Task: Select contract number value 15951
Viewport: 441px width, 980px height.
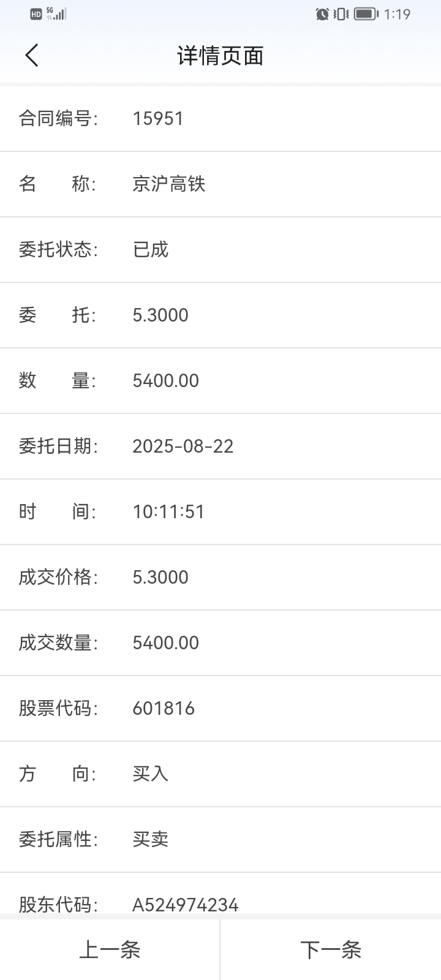Action: [158, 118]
